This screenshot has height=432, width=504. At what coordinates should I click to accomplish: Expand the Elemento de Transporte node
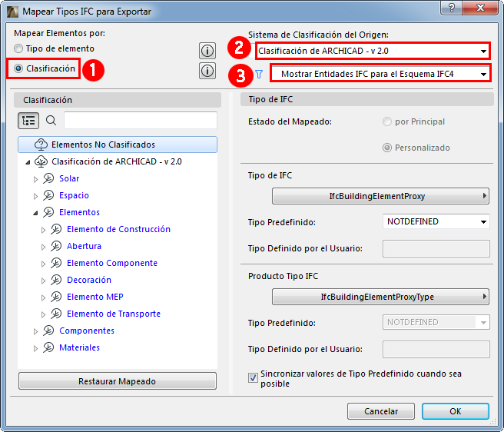coord(43,314)
